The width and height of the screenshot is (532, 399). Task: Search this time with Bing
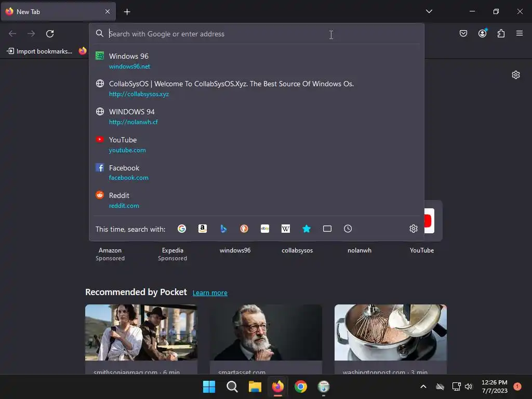point(223,229)
